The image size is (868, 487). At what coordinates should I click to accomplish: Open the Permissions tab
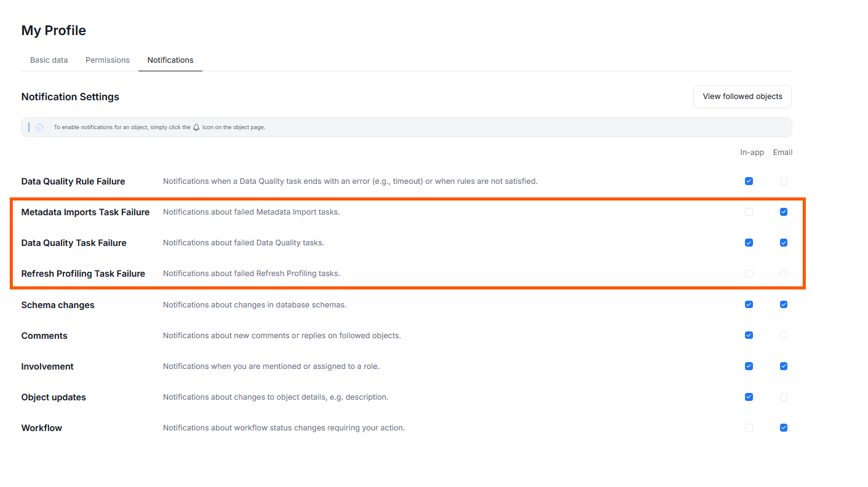pyautogui.click(x=108, y=60)
